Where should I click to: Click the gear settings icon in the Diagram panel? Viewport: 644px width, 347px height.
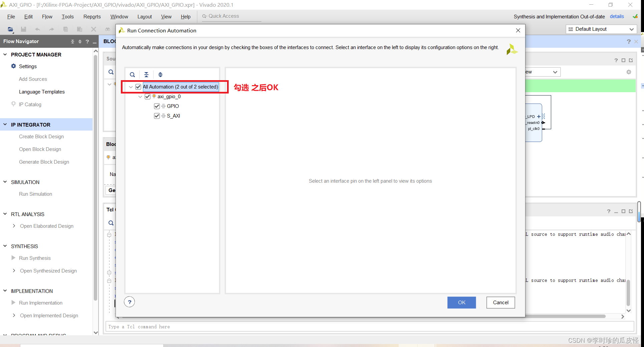coord(629,72)
